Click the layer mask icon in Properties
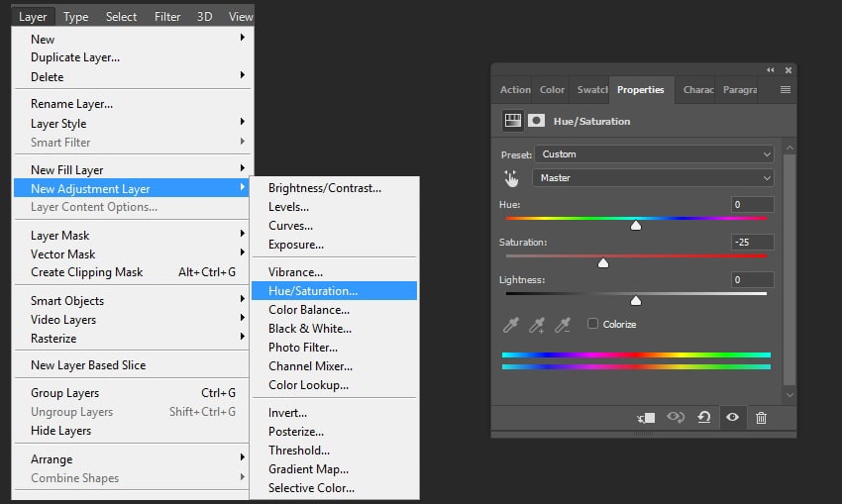 click(536, 121)
